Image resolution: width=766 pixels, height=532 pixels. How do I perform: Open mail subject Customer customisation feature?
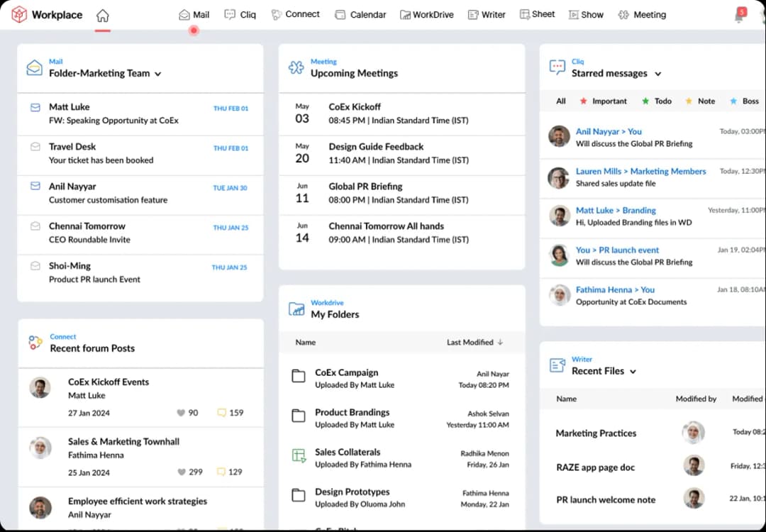[108, 200]
